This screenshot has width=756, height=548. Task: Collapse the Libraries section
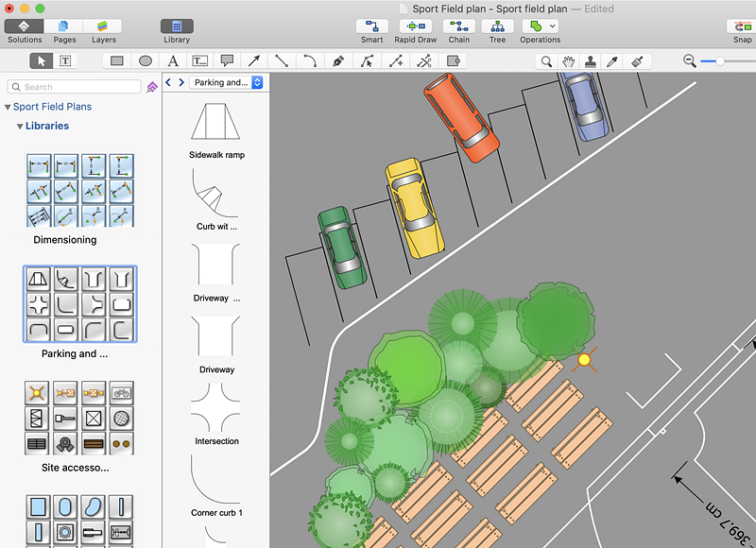pos(21,127)
